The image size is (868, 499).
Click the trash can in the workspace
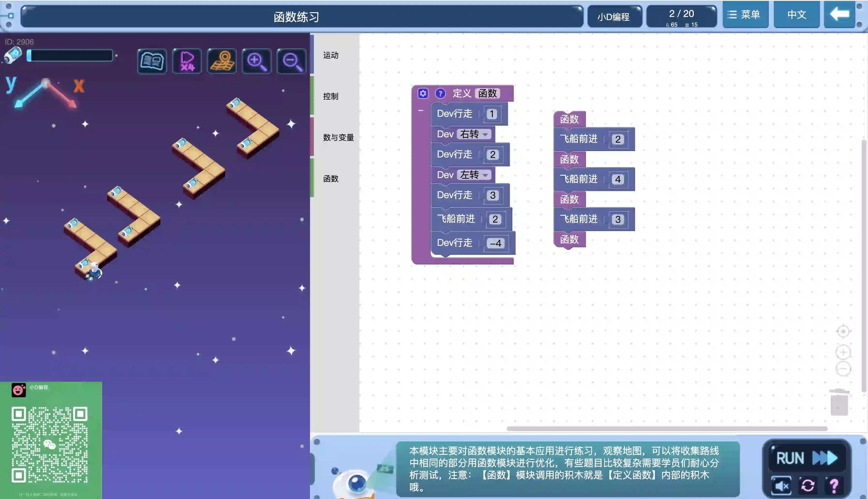pyautogui.click(x=839, y=402)
